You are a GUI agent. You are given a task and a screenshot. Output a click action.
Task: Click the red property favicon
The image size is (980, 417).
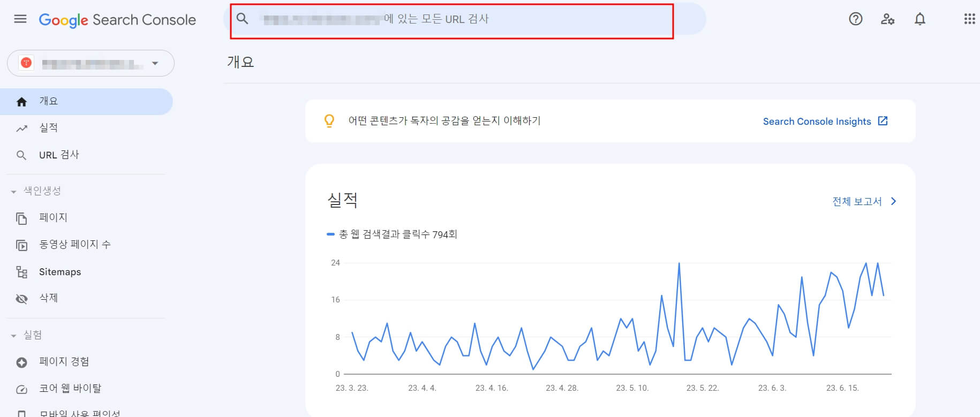pos(26,63)
